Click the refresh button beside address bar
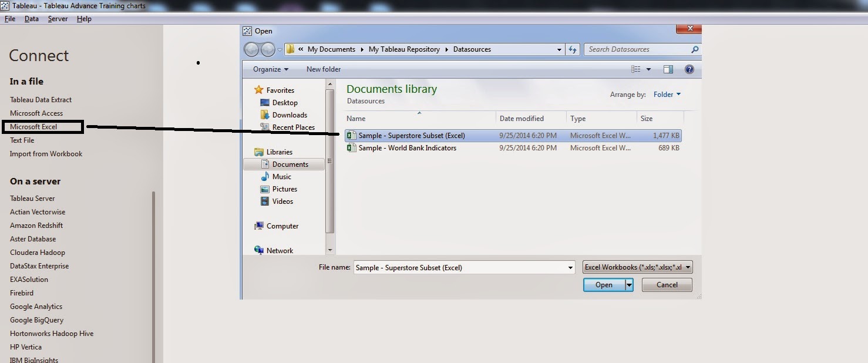The width and height of the screenshot is (868, 363). (573, 49)
